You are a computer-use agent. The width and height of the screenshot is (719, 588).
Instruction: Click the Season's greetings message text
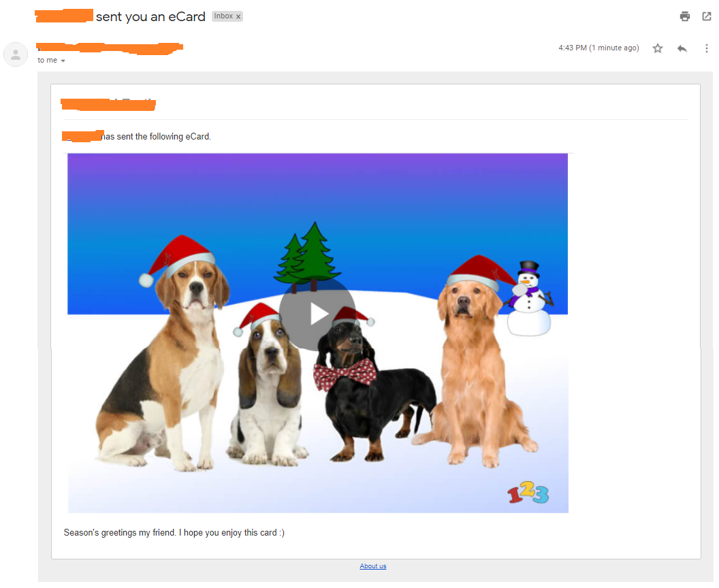click(x=174, y=533)
